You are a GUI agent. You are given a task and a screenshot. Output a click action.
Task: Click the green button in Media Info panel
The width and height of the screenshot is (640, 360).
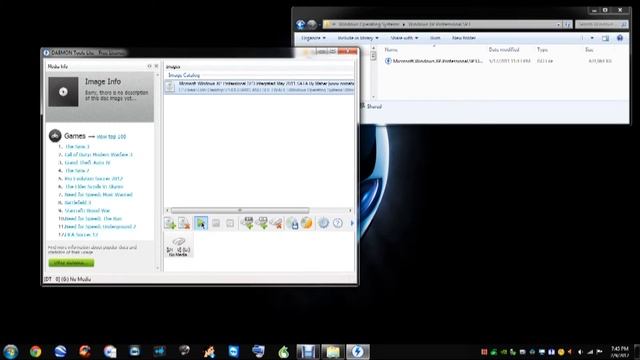(x=71, y=263)
